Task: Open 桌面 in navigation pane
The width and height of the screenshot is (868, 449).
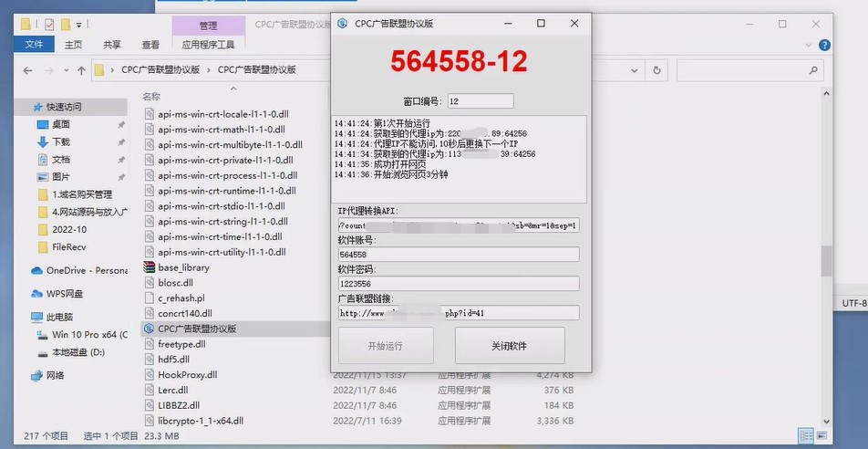Action: pos(61,124)
